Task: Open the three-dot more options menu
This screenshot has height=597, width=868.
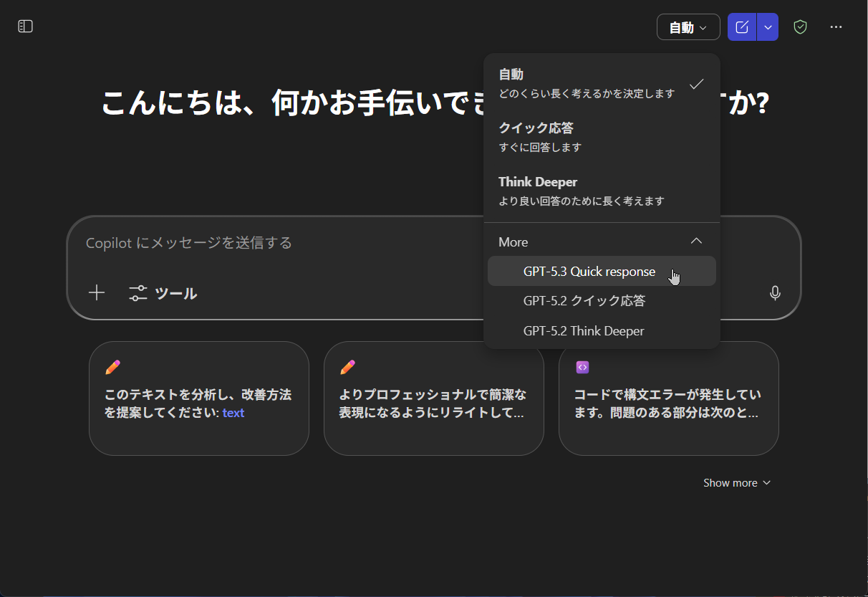Action: pos(836,27)
